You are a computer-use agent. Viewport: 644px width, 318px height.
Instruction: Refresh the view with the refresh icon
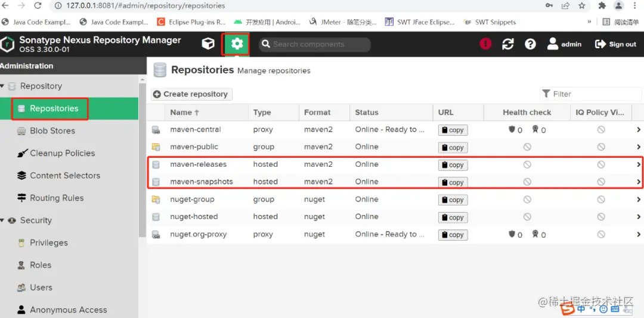[x=508, y=44]
